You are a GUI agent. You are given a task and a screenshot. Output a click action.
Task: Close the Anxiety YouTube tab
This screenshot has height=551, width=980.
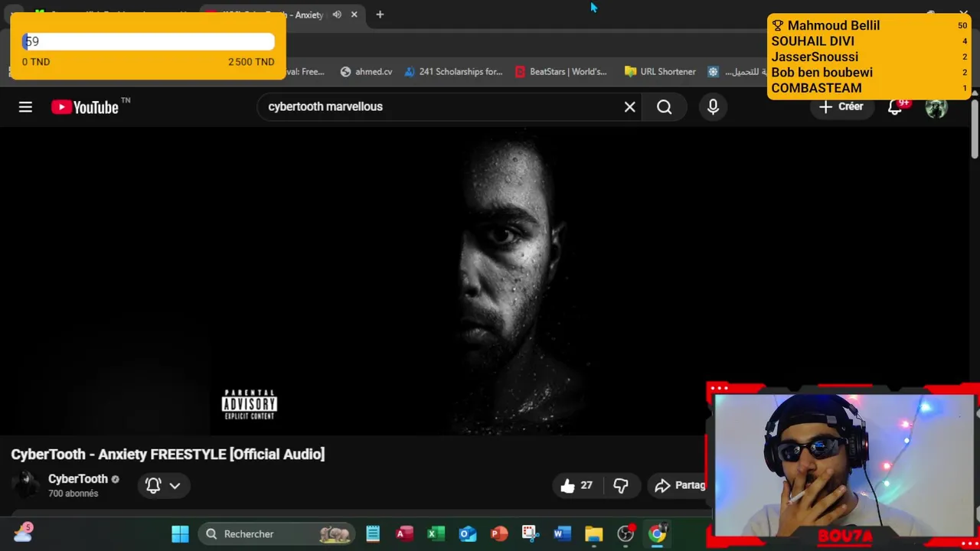coord(354,15)
